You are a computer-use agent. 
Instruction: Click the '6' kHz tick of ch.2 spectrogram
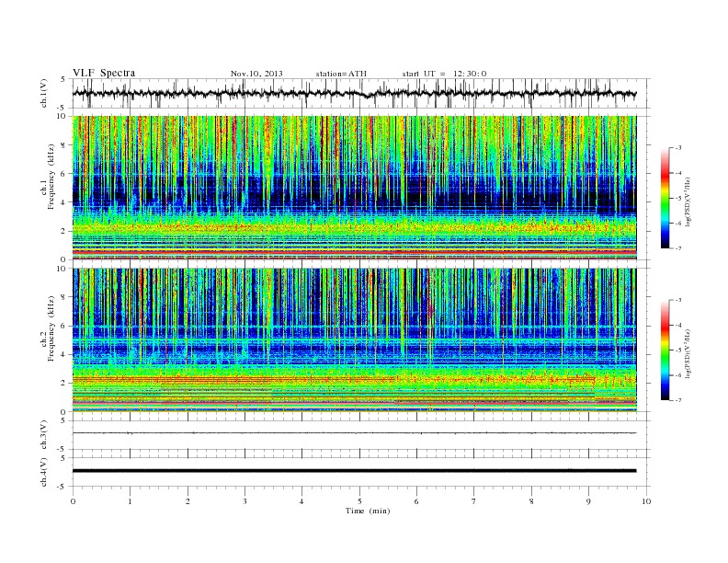[64, 326]
